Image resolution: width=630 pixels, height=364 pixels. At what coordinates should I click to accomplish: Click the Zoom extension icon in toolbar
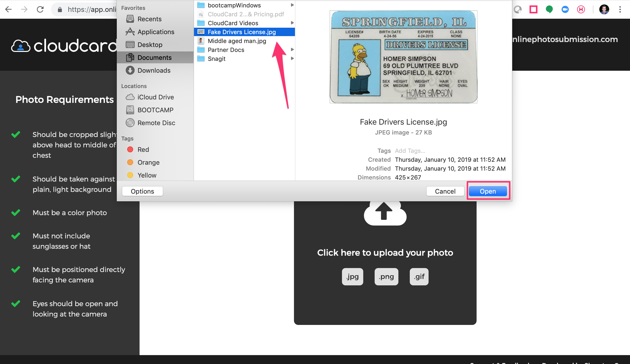pos(565,9)
